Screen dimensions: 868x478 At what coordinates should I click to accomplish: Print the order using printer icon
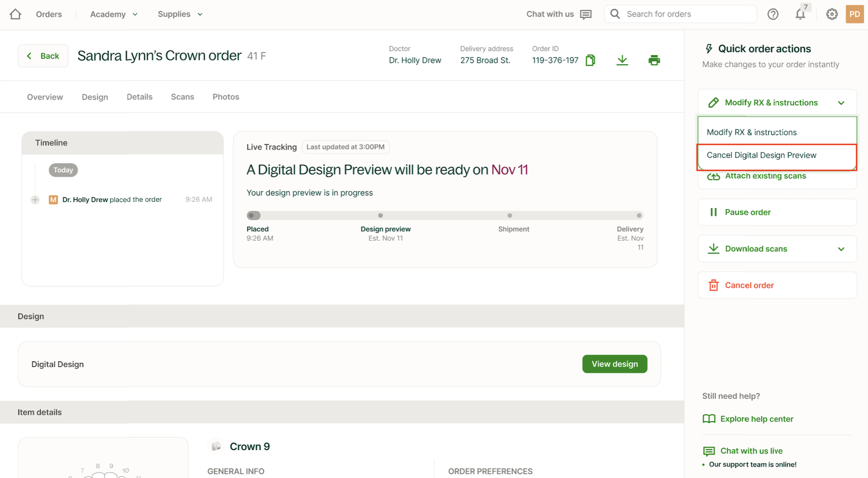654,60
